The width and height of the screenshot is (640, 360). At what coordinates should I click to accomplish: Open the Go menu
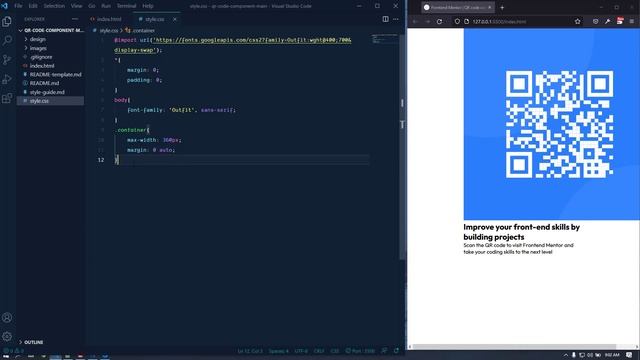(x=92, y=6)
